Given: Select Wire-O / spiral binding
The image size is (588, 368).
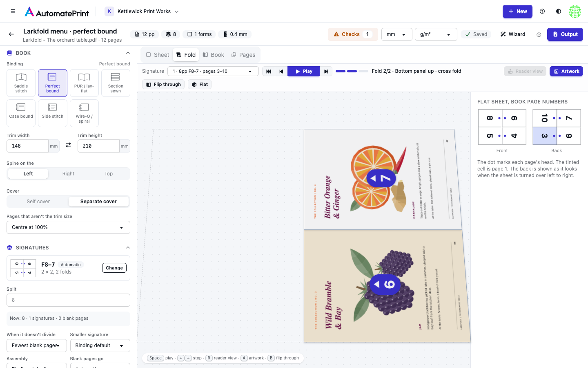Looking at the screenshot, I should [84, 113].
